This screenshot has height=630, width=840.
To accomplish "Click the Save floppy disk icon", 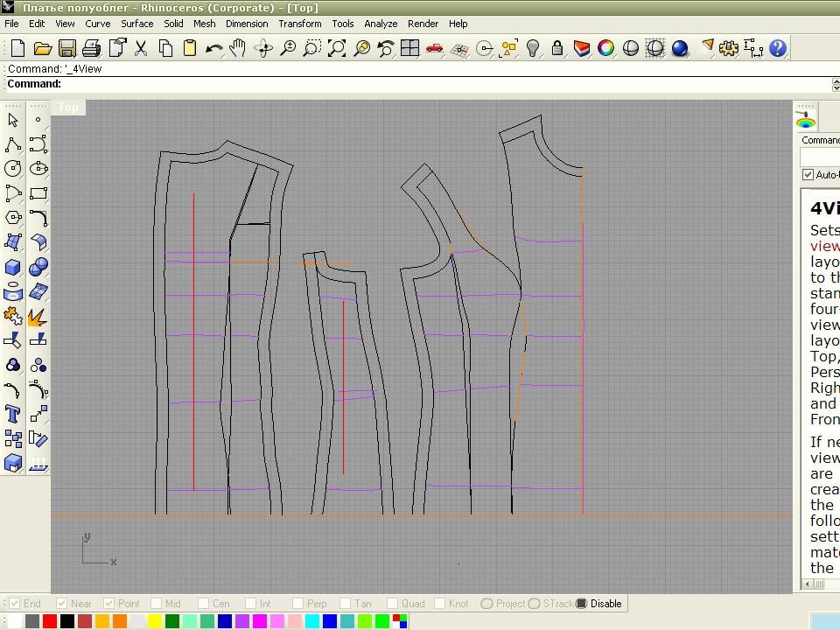I will click(x=66, y=49).
